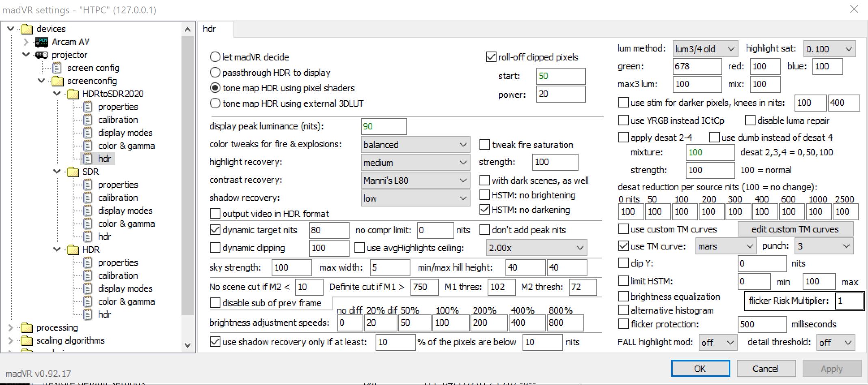Enable the dynamic clipping checkbox

click(x=215, y=248)
